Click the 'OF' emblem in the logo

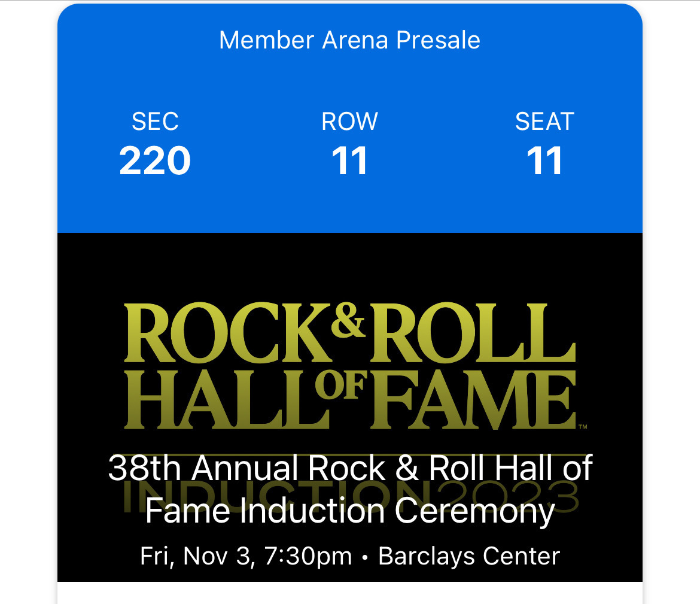340,384
